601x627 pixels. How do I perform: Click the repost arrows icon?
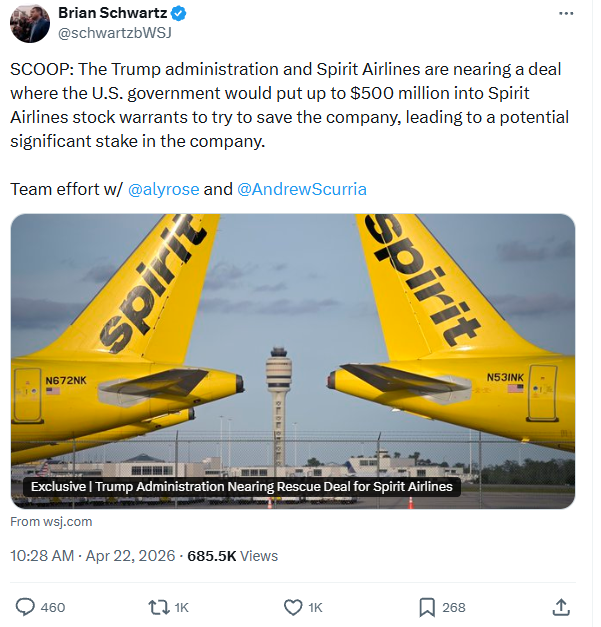click(x=158, y=606)
